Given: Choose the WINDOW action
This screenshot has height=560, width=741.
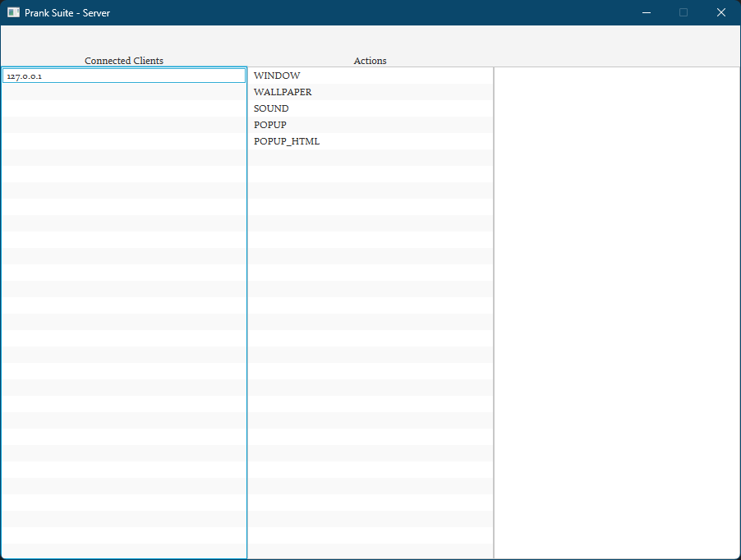Looking at the screenshot, I should (370, 76).
